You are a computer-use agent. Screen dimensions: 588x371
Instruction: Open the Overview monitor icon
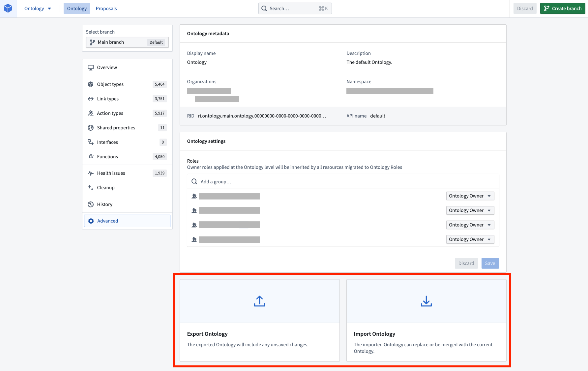point(91,67)
